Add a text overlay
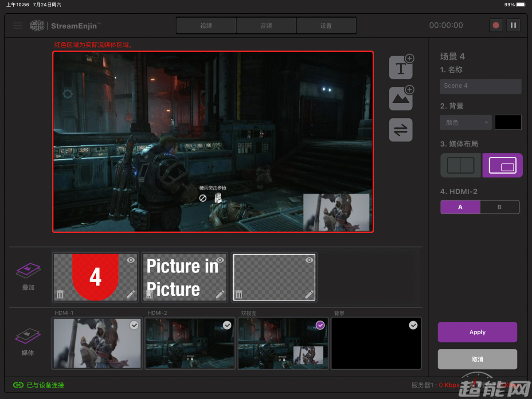 tap(401, 67)
